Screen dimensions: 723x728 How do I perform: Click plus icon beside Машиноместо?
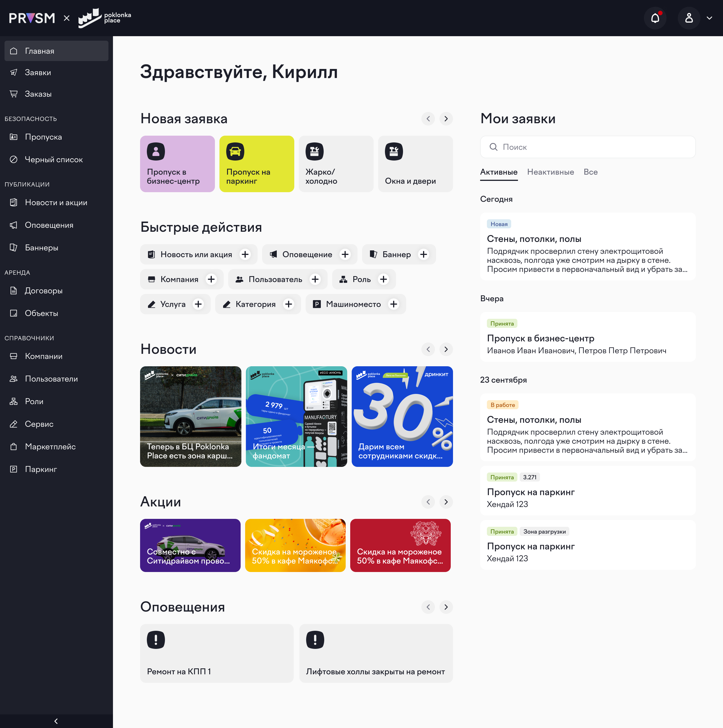[393, 304]
